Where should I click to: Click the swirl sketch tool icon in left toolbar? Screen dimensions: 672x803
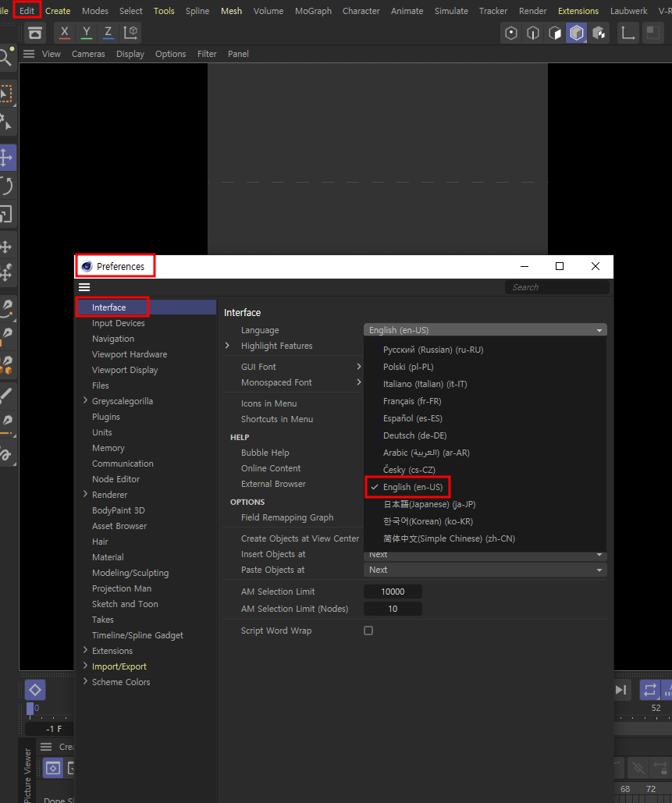[x=6, y=454]
